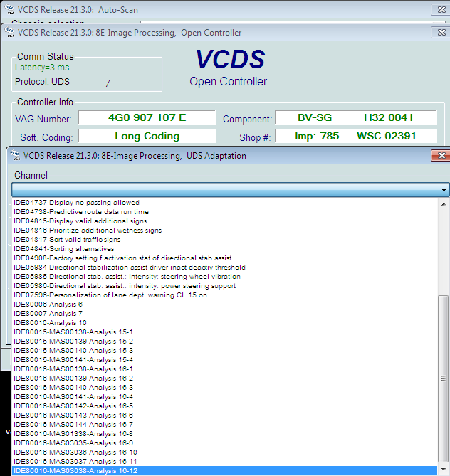Click the Component field BV-SG H32 0041
The height and width of the screenshot is (476, 450).
point(356,117)
